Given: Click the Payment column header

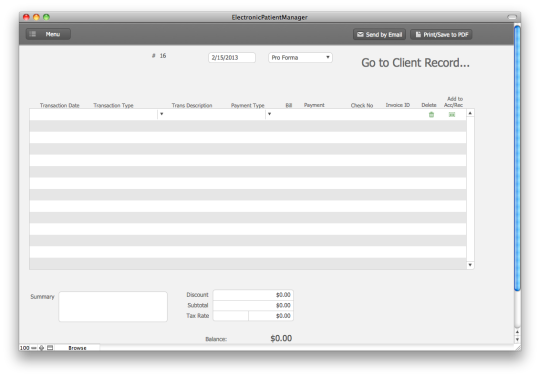Looking at the screenshot, I should click(x=314, y=105).
